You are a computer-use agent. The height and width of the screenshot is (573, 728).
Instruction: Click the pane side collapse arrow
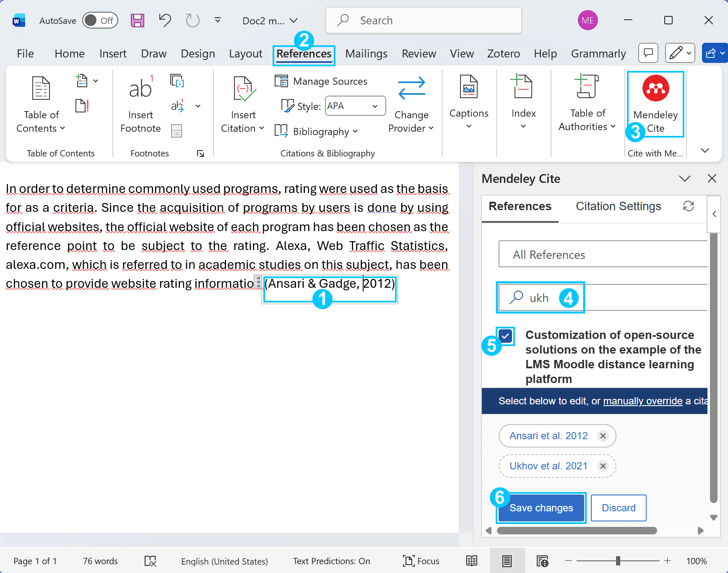tap(714, 214)
